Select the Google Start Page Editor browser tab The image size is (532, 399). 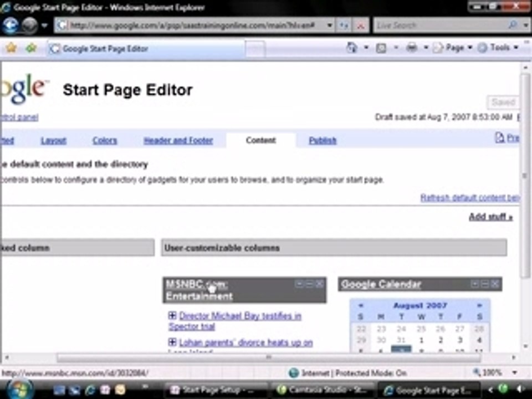point(146,49)
